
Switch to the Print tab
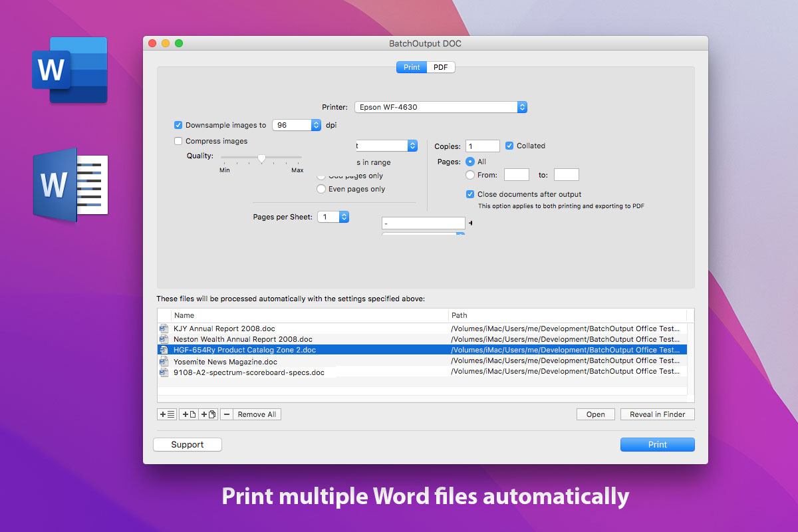click(x=412, y=67)
